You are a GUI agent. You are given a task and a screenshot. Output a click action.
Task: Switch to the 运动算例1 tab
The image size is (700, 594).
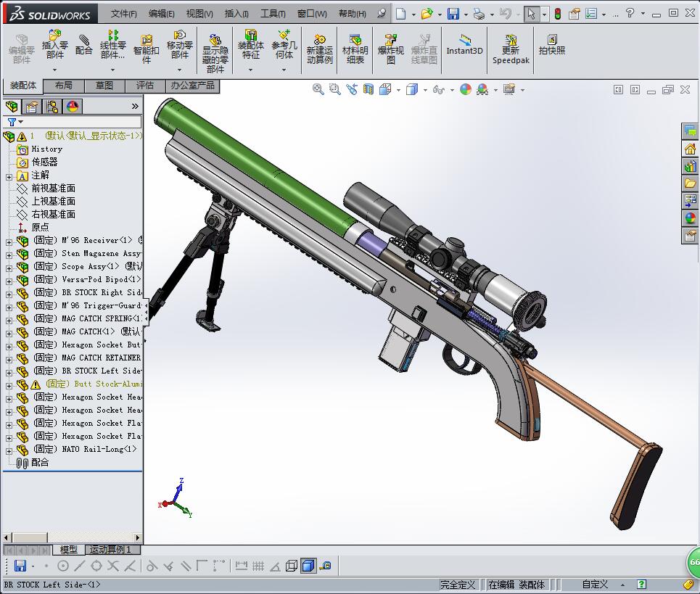[112, 550]
